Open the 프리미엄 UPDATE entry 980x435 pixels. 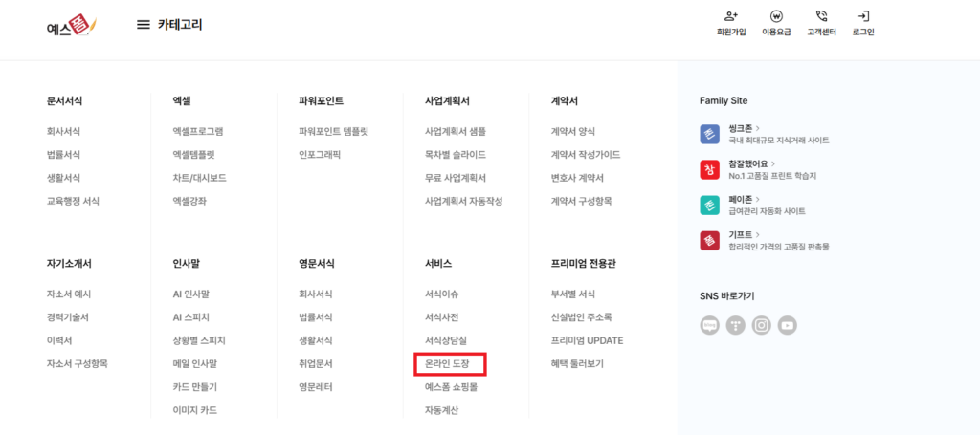click(587, 340)
